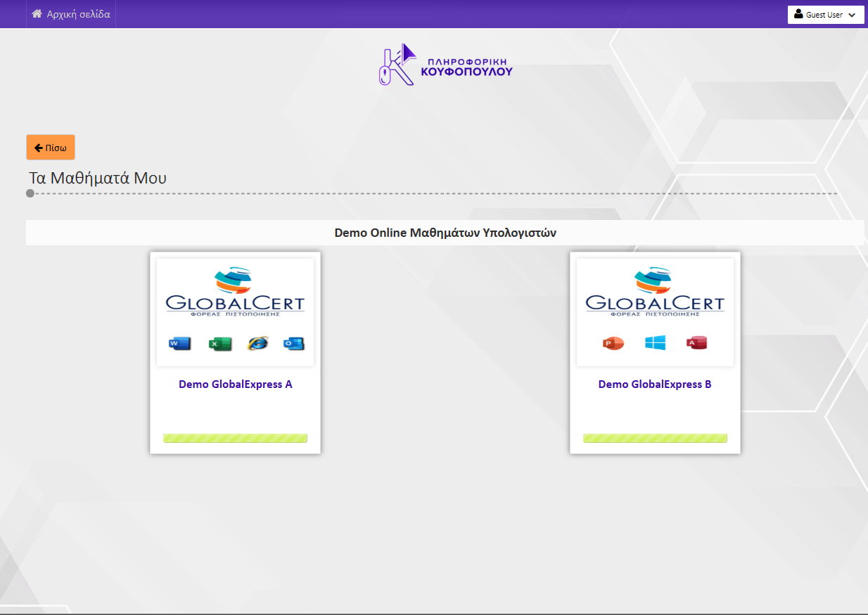Click the Access icon in GlobalExpress B

point(696,343)
